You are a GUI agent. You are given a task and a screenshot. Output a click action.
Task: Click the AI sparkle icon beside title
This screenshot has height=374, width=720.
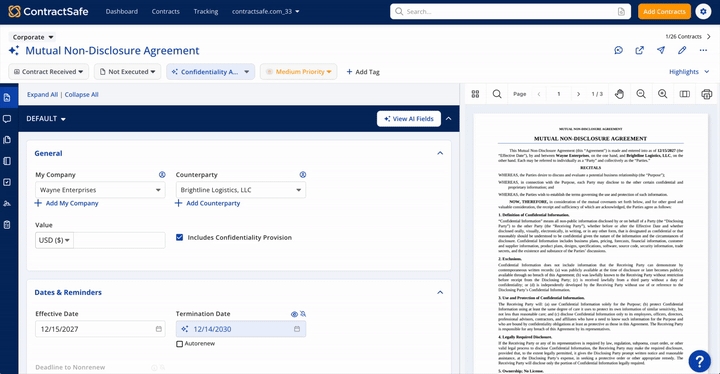tap(14, 51)
